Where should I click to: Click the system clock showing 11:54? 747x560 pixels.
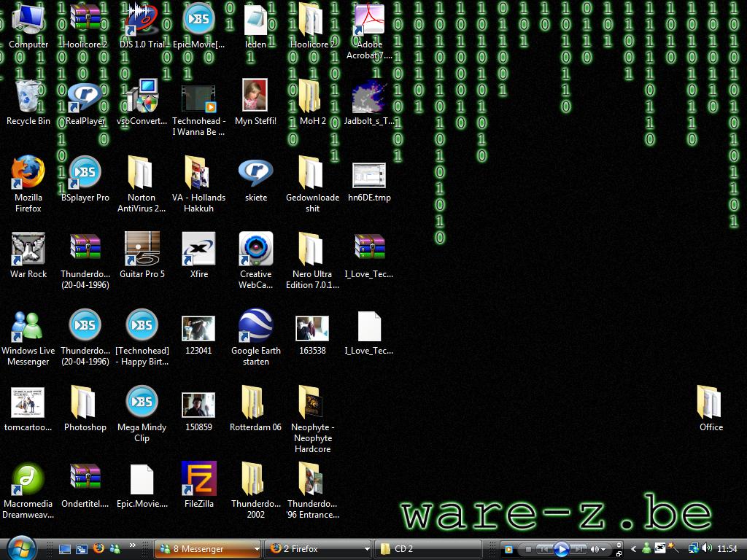click(x=727, y=549)
